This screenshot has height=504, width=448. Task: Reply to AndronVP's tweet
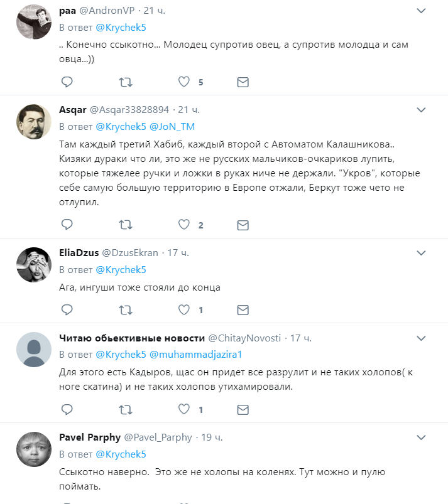click(67, 82)
